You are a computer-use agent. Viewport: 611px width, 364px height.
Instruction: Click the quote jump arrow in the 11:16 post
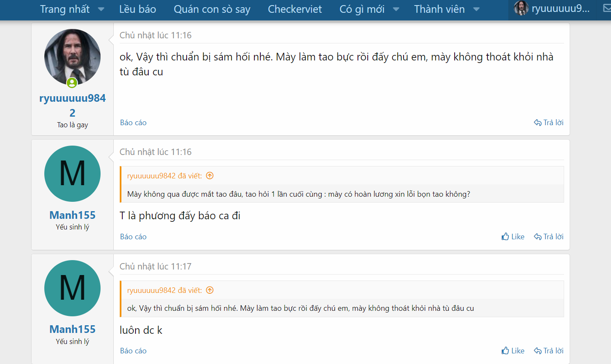tap(210, 176)
